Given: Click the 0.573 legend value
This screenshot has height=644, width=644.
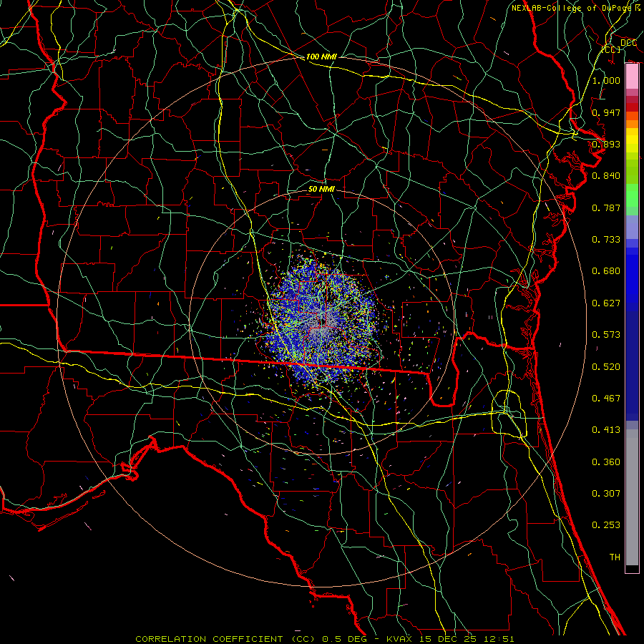Looking at the screenshot, I should [x=606, y=335].
